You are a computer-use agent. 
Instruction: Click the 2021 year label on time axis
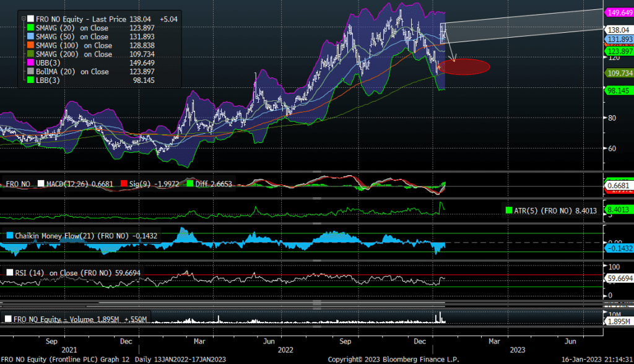click(69, 350)
